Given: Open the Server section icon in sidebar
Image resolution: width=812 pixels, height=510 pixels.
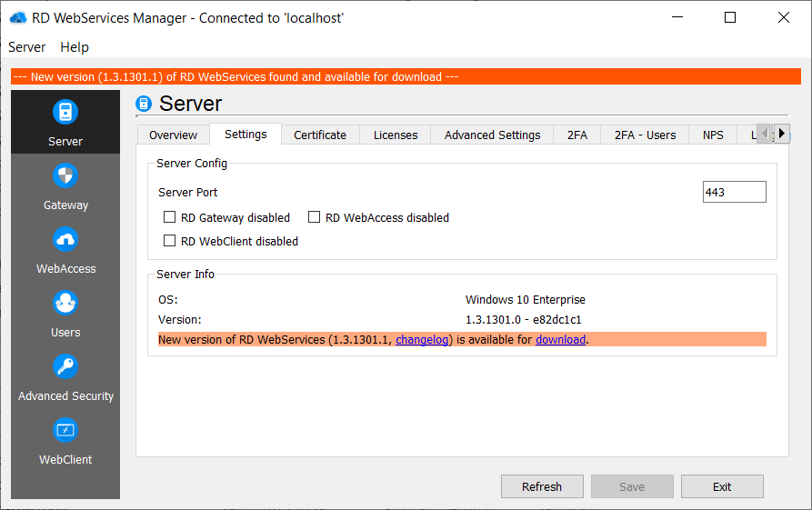Looking at the screenshot, I should [x=65, y=113].
